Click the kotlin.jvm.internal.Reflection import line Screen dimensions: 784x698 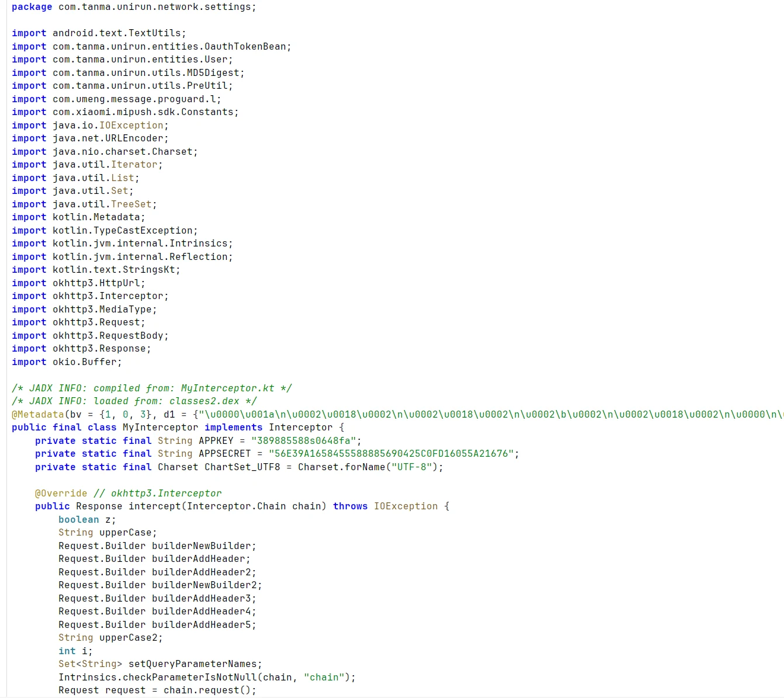(x=122, y=257)
